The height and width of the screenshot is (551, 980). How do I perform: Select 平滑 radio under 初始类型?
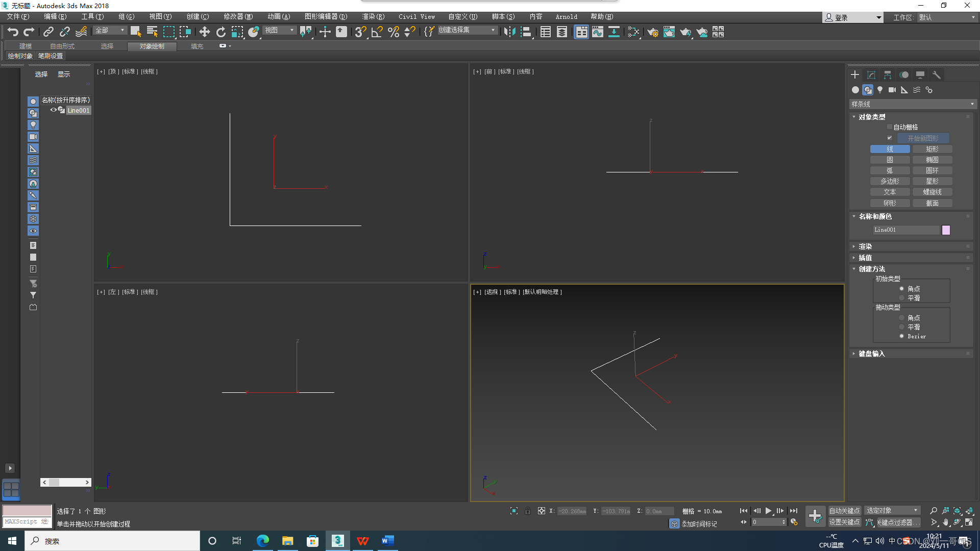tap(902, 298)
